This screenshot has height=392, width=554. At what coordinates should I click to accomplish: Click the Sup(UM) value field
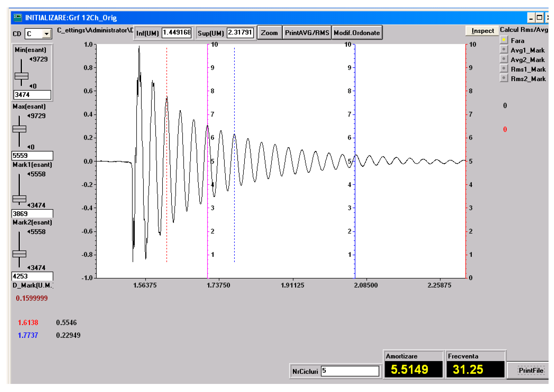pyautogui.click(x=240, y=33)
